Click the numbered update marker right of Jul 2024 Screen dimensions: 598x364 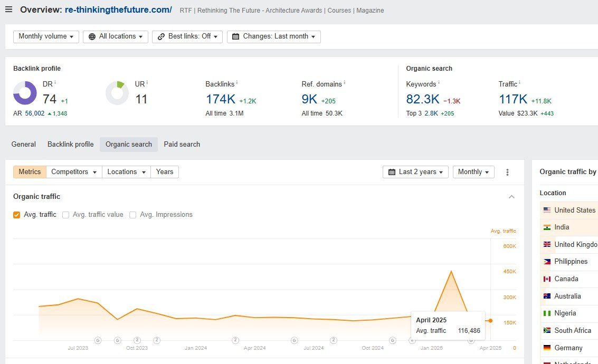(334, 340)
